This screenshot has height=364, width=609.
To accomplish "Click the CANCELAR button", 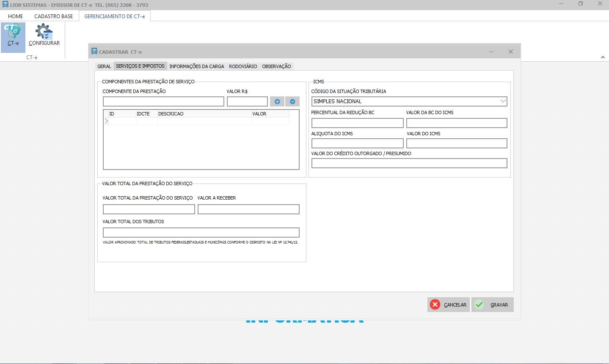I will pos(449,305).
